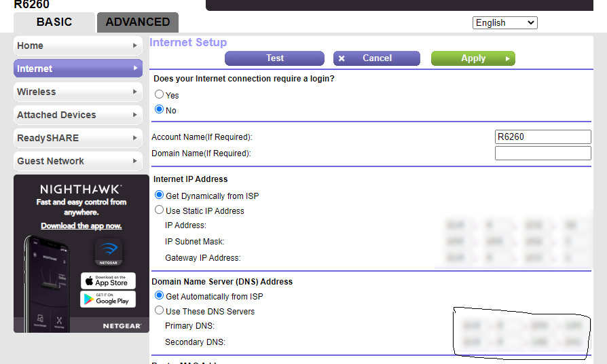
Task: Click the Cancel button
Action: (377, 58)
